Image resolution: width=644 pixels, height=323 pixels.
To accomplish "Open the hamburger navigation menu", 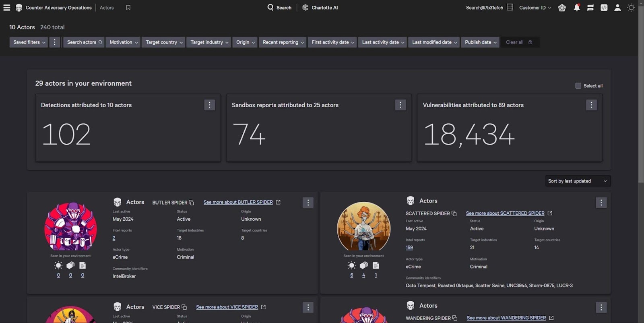I will (7, 8).
